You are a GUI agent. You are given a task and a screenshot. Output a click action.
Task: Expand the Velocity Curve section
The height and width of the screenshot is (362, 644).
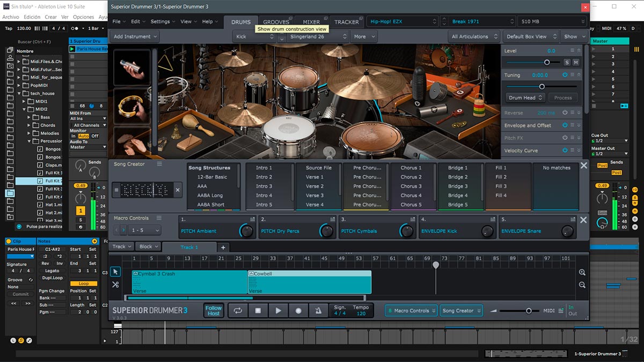(x=579, y=151)
